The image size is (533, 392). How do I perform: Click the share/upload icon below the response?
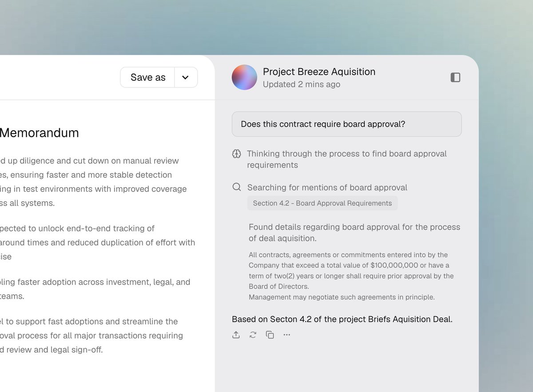click(236, 335)
